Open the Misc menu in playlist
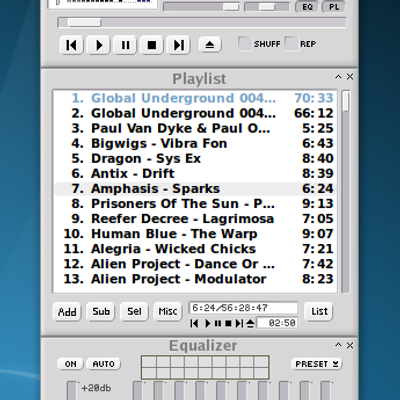Viewport: 400px width, 400px height. [x=168, y=312]
